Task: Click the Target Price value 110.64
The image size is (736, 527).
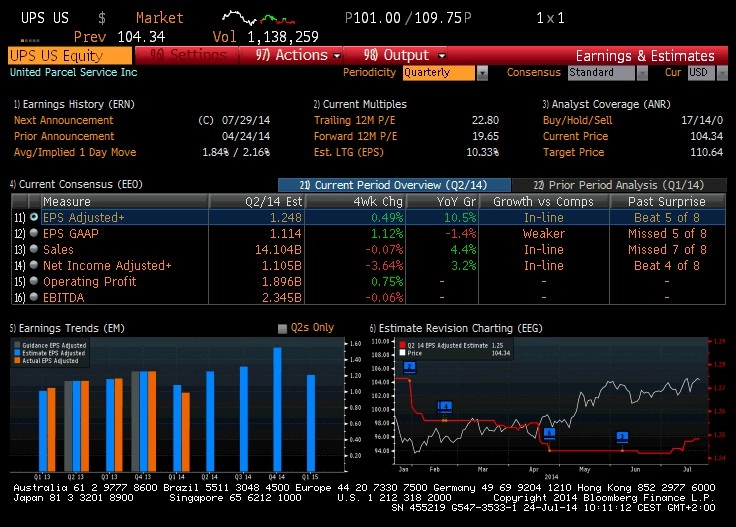Action: point(706,152)
